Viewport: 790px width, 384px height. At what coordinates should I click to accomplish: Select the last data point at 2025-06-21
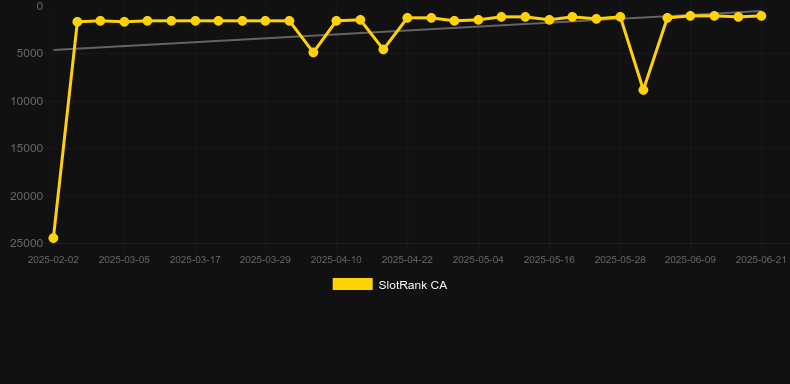(x=761, y=16)
